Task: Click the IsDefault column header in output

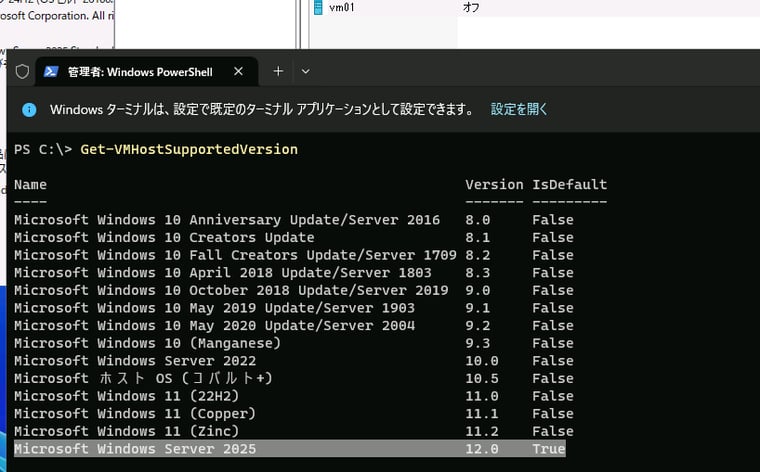Action: coord(569,185)
